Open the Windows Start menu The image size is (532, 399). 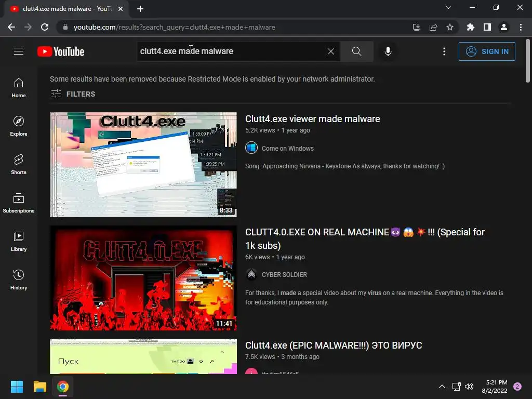coord(17,387)
